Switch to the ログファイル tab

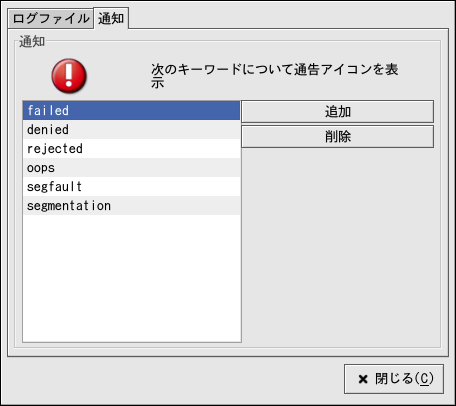click(51, 19)
